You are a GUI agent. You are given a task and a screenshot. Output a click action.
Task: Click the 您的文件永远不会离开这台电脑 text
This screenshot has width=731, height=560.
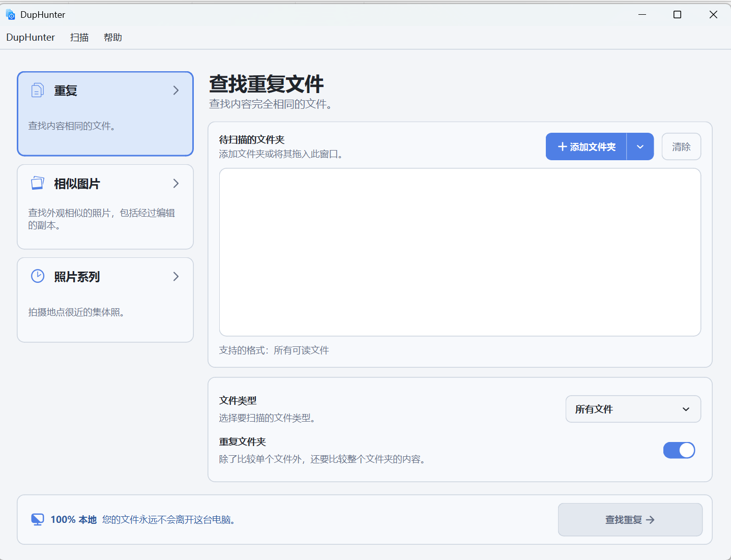pos(168,519)
